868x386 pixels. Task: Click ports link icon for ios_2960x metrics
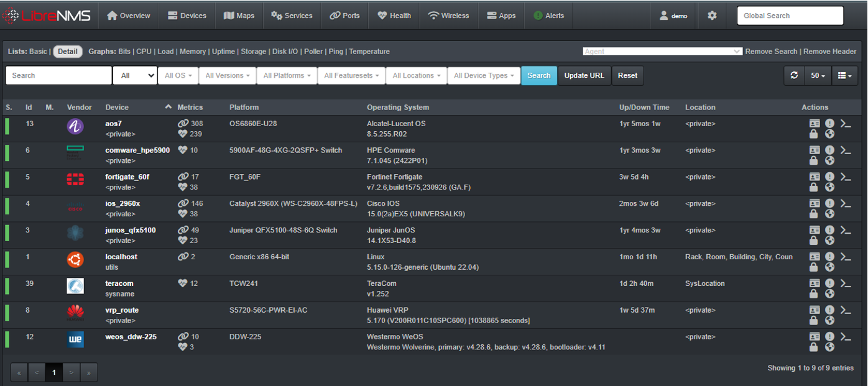[x=183, y=203]
